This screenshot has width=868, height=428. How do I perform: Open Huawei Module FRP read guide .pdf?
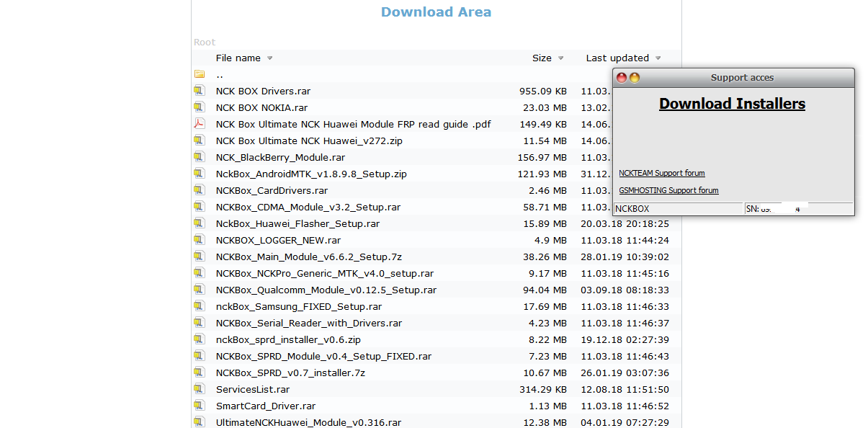353,125
